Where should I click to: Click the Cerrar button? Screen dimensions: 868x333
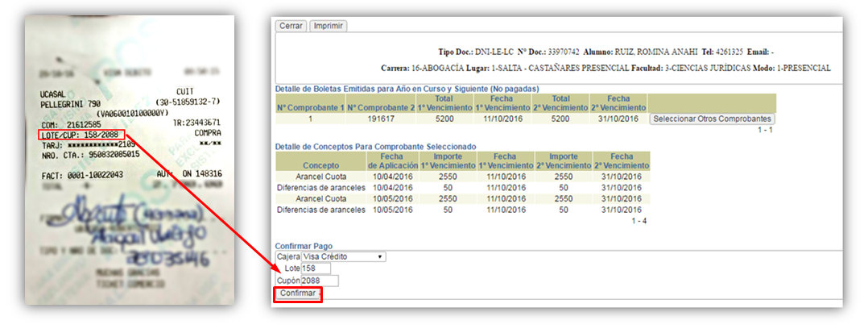pos(291,26)
